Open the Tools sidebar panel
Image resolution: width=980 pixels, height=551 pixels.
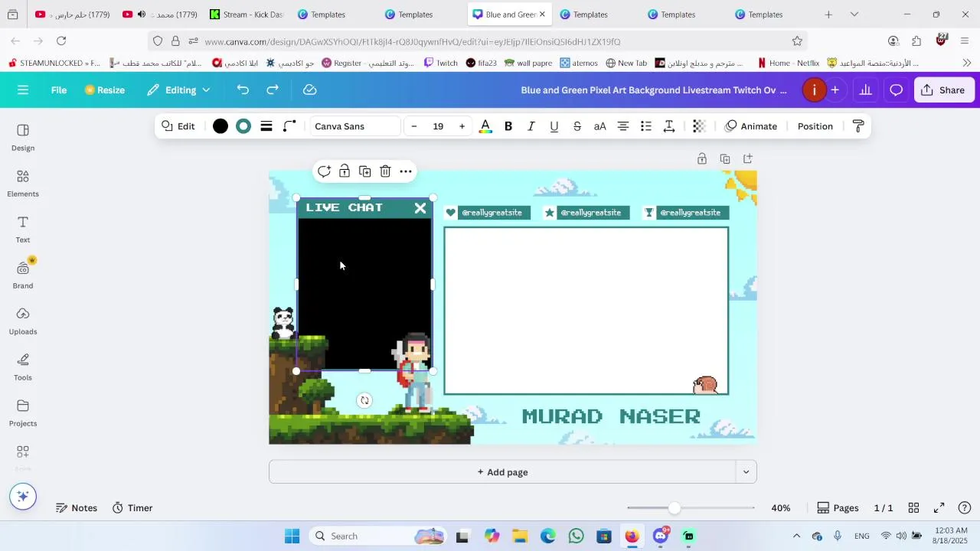(x=23, y=367)
